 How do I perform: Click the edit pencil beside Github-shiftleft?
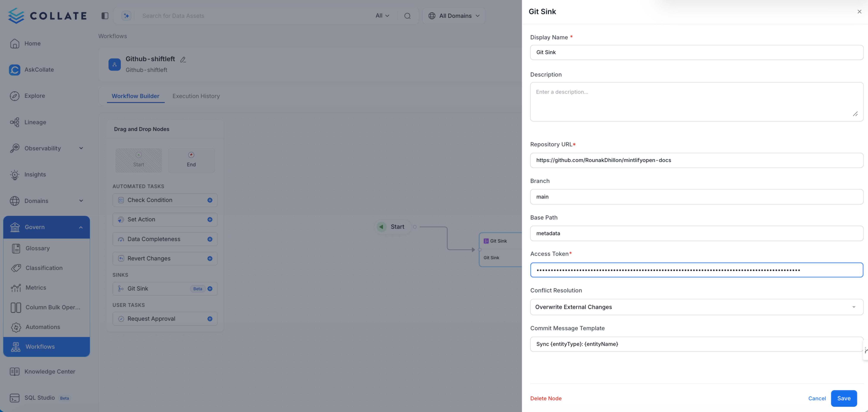tap(183, 59)
